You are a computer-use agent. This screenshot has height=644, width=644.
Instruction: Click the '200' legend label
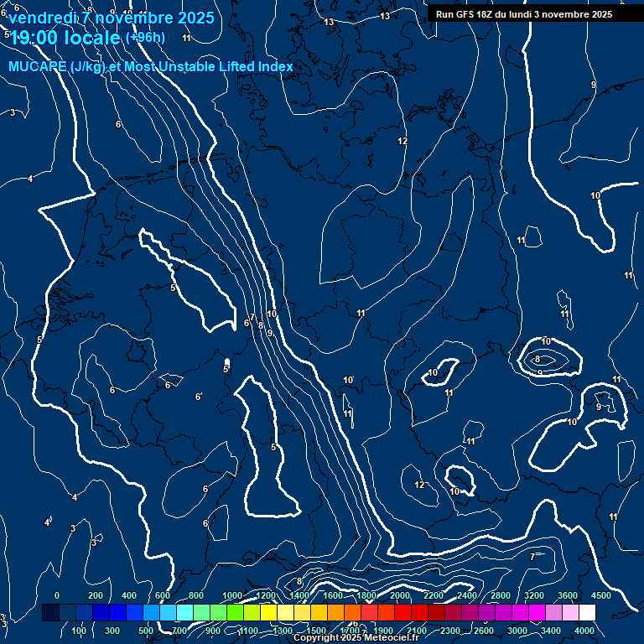click(96, 595)
